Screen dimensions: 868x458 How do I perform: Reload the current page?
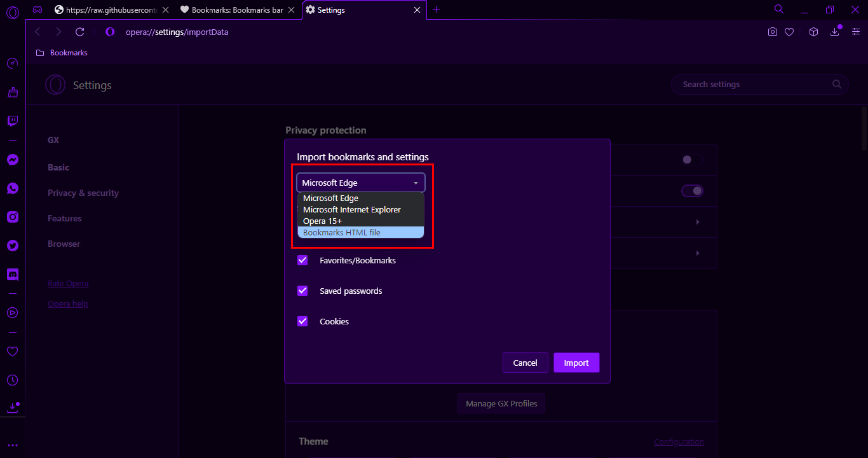click(79, 32)
